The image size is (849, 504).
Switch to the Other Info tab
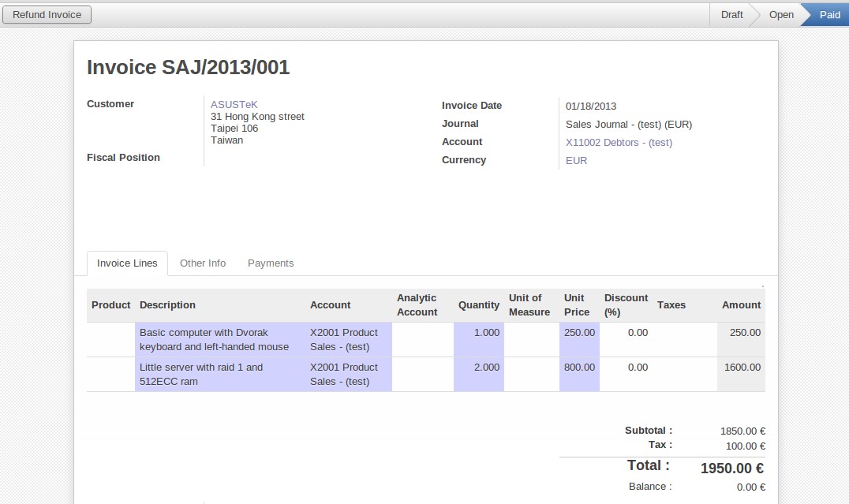point(203,263)
